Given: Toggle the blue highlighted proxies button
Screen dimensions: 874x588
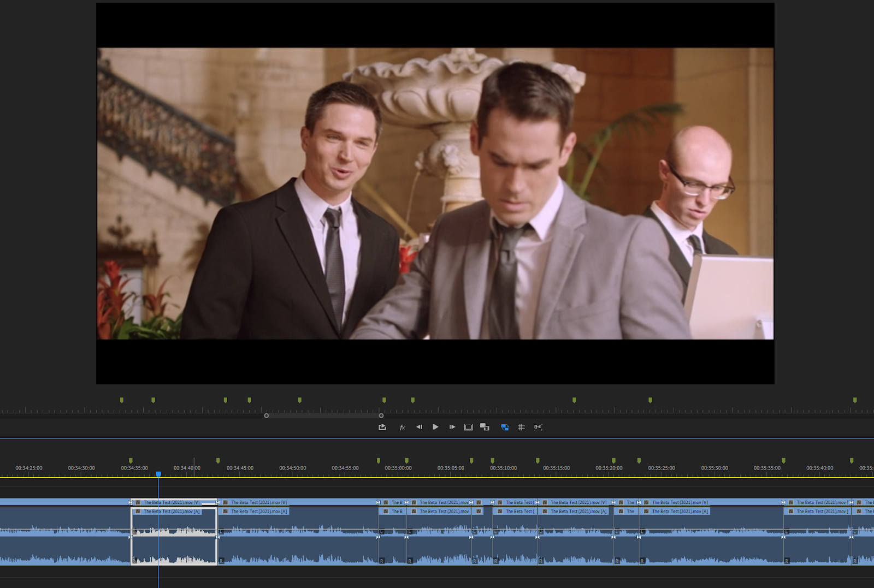Looking at the screenshot, I should coord(505,427).
